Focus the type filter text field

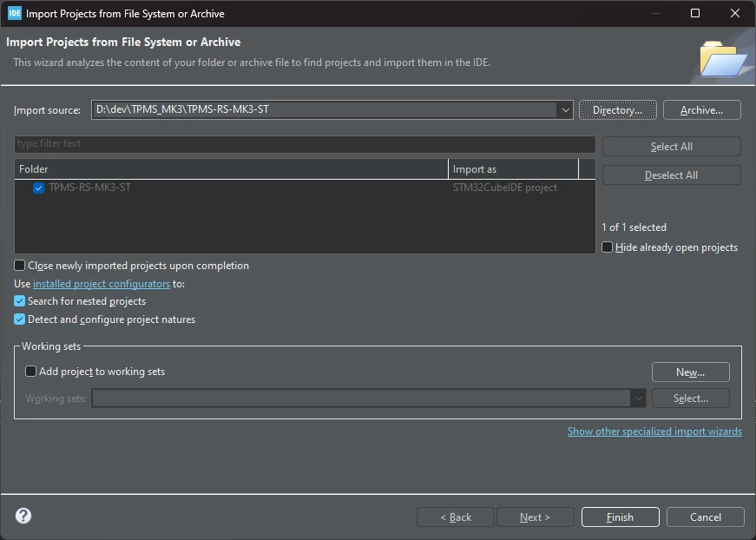[305, 143]
